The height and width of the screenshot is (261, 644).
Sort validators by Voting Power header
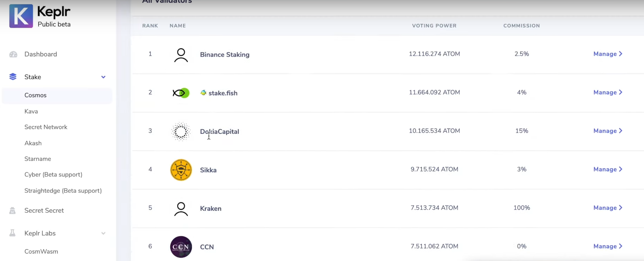(x=434, y=26)
